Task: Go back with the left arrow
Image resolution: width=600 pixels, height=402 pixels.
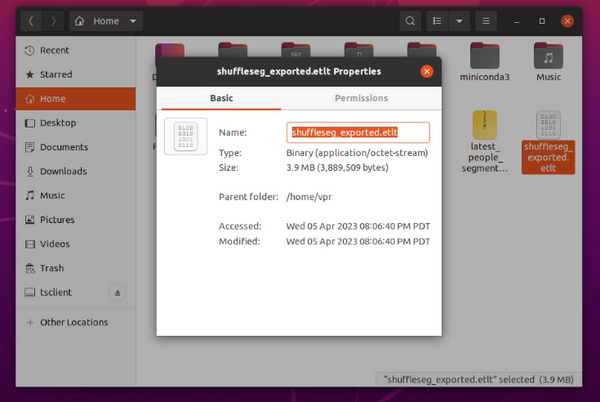Action: [x=31, y=20]
